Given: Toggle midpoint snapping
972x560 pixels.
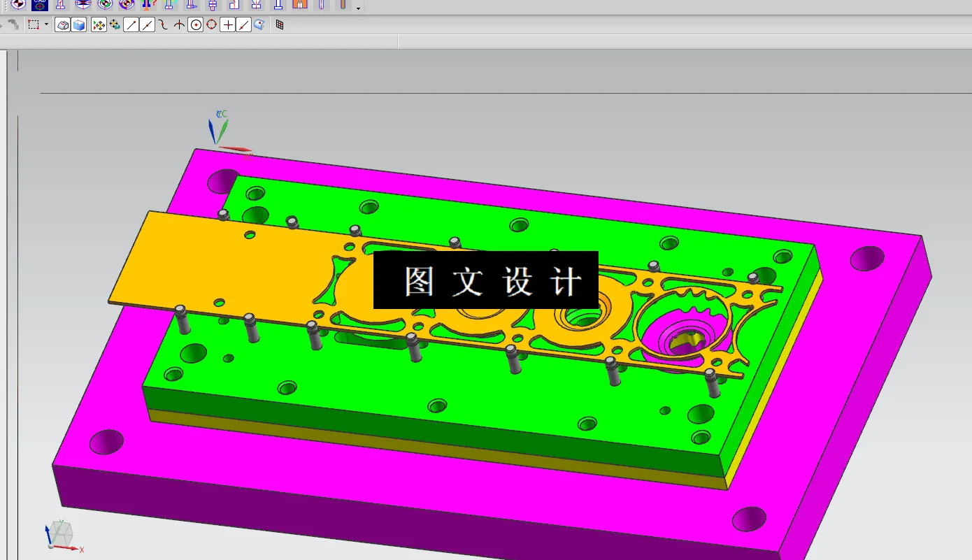Looking at the screenshot, I should click(x=148, y=24).
